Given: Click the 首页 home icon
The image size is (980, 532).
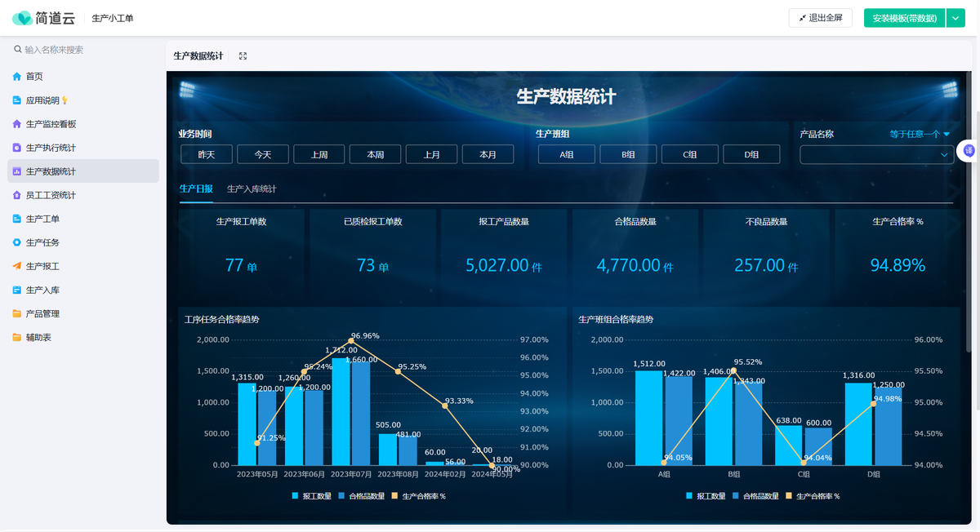Looking at the screenshot, I should (x=17, y=77).
